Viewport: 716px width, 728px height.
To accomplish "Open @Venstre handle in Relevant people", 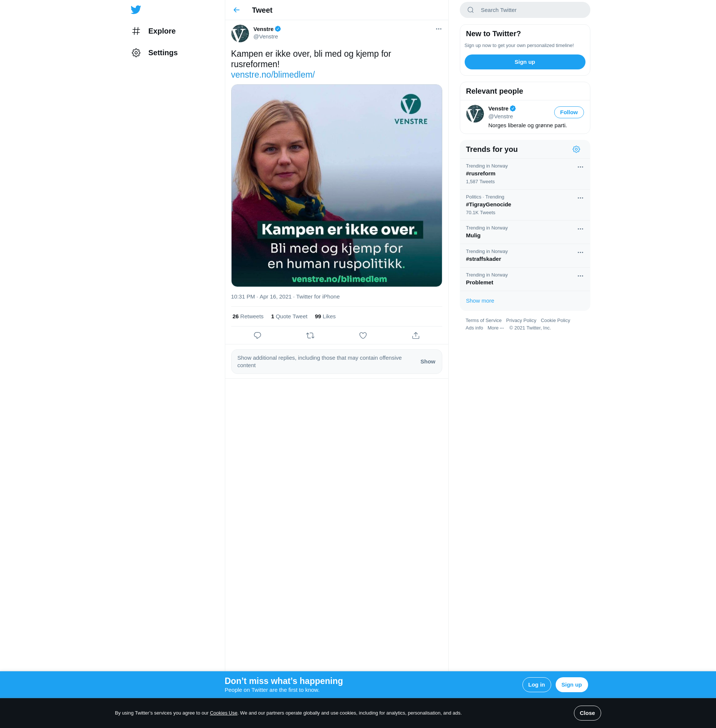I will click(500, 116).
